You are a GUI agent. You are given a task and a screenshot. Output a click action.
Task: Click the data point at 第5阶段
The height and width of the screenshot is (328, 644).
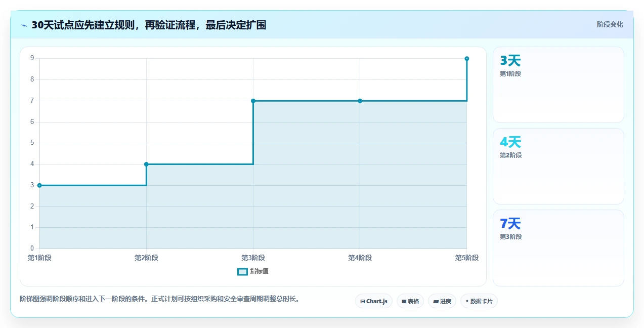point(466,59)
